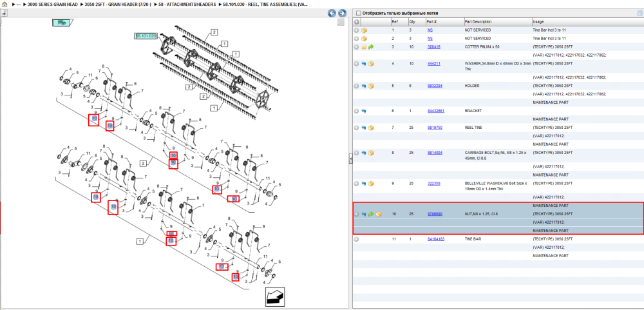Open part number 9819750 link
Screen dimensions: 644x310
point(435,128)
